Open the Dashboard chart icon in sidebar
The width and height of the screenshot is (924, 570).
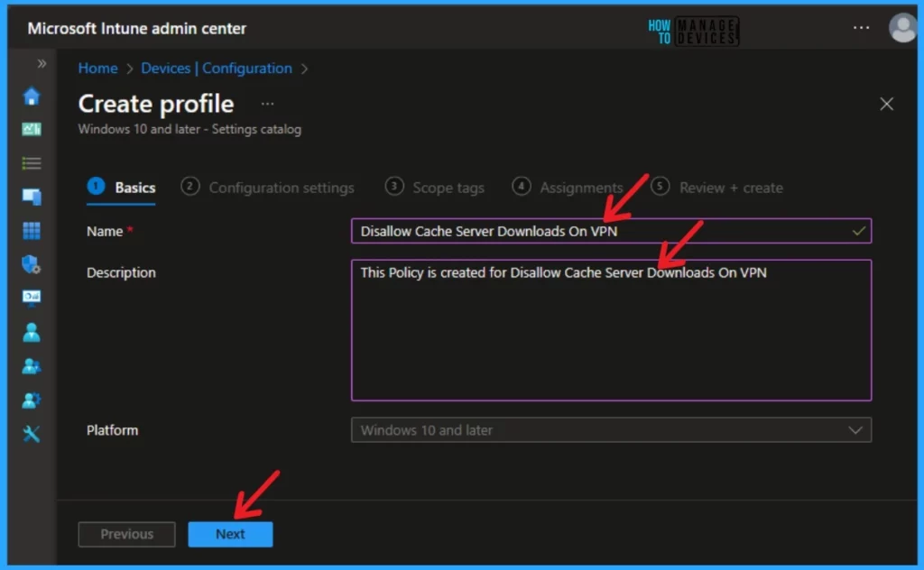click(32, 129)
